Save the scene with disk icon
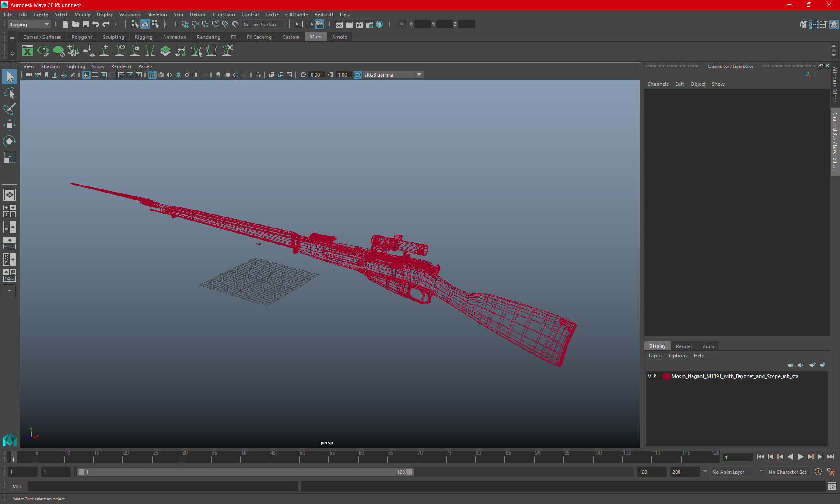 (x=86, y=24)
